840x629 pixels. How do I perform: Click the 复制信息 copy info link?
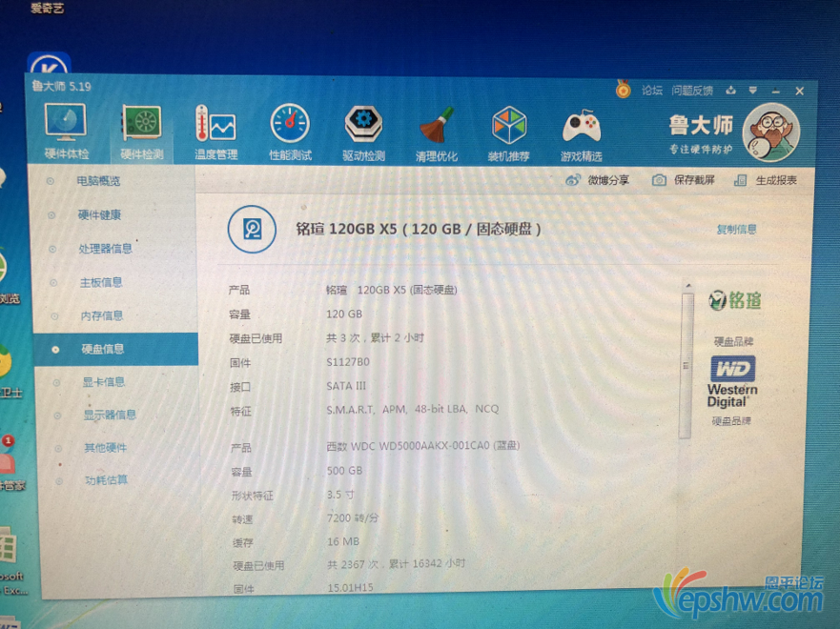tap(737, 230)
